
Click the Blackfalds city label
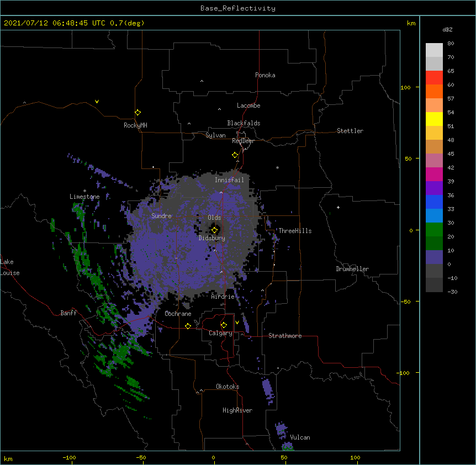coord(244,123)
